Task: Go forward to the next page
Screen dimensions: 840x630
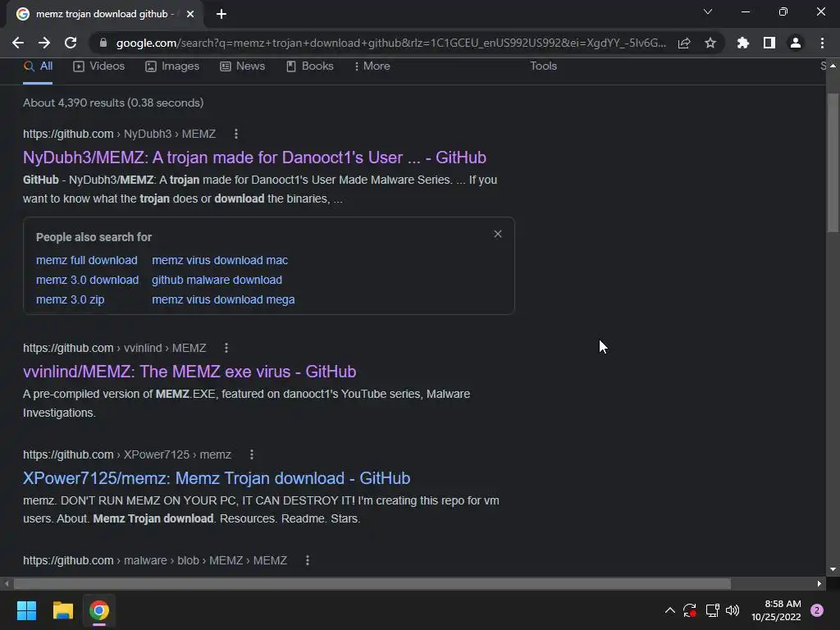Action: (44, 43)
